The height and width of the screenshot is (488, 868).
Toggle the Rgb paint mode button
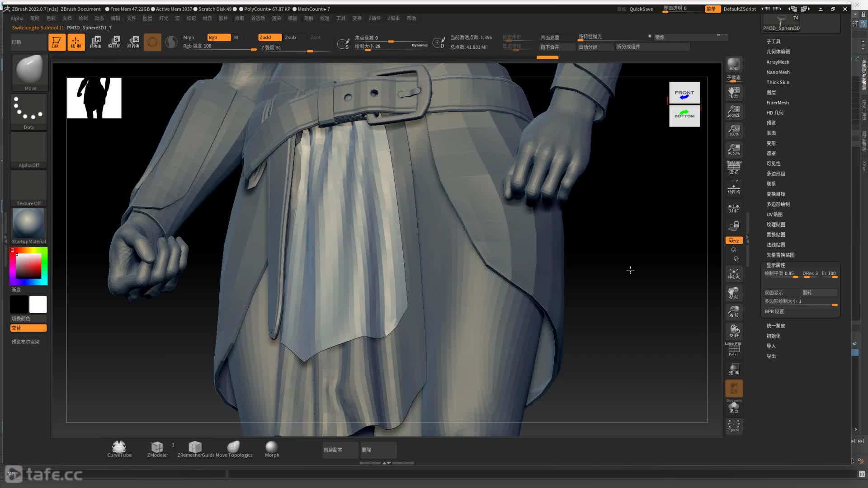(x=219, y=38)
